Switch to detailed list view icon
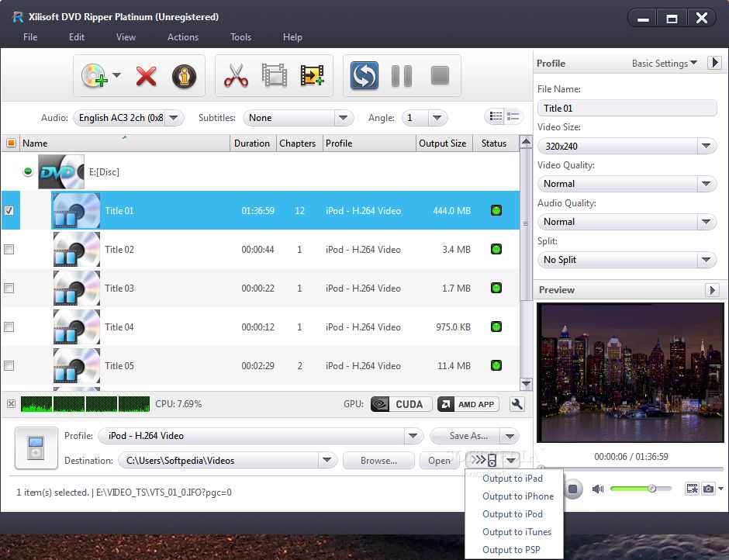This screenshot has height=560, width=729. point(496,116)
